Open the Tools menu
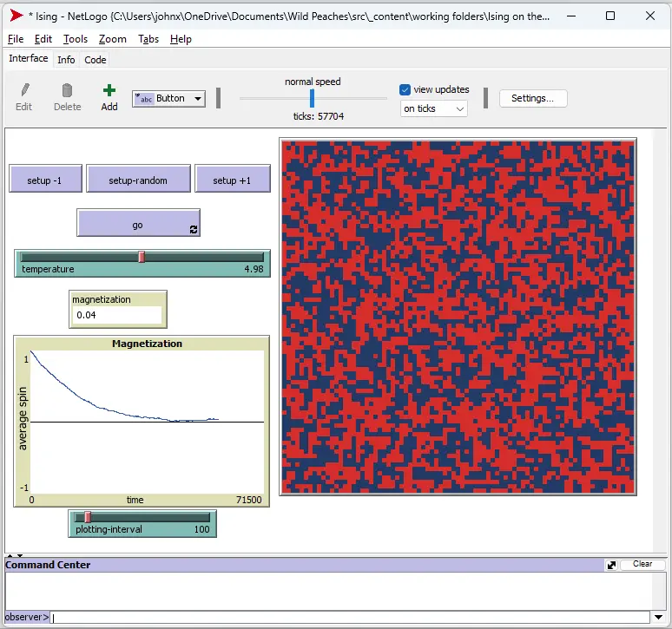This screenshot has height=629, width=672. click(x=76, y=39)
